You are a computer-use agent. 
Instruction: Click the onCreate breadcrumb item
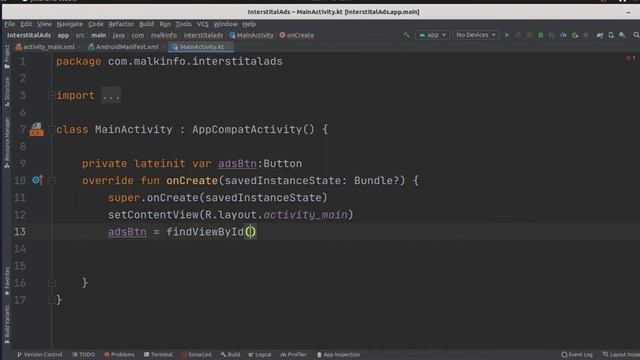click(297, 36)
